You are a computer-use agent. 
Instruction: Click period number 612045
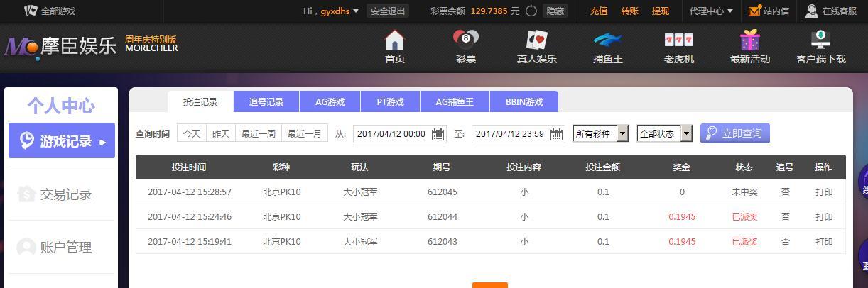click(443, 192)
